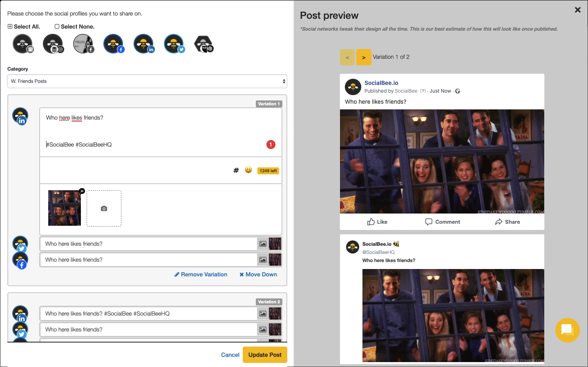Toggle the LinkedIn profile avatar

click(143, 44)
